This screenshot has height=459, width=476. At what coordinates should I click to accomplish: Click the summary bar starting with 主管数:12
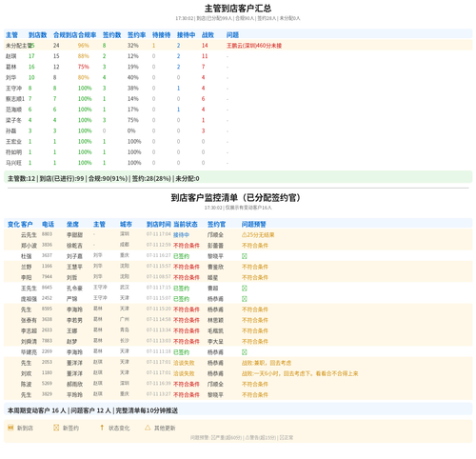tap(238, 178)
